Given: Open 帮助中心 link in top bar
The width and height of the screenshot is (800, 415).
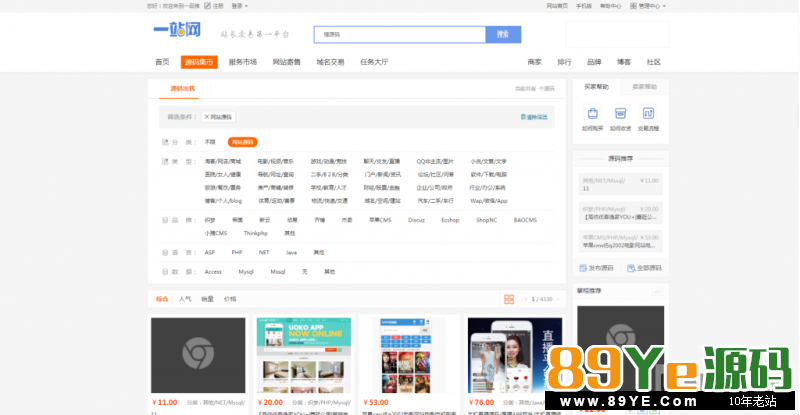Looking at the screenshot, I should (x=610, y=6).
